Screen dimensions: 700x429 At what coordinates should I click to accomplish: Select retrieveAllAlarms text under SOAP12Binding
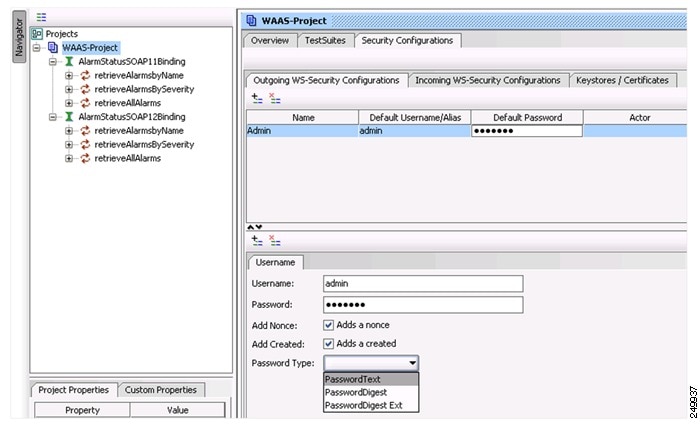pos(128,158)
